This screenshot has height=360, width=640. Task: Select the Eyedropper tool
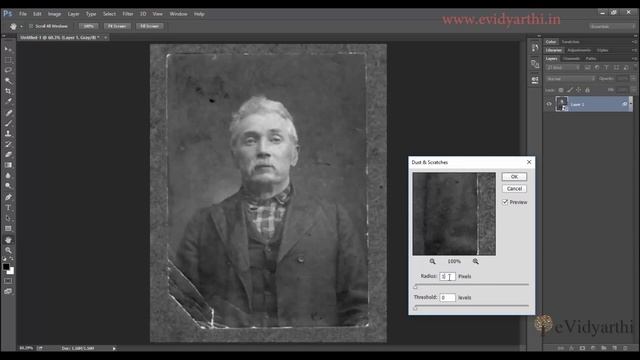[8, 101]
